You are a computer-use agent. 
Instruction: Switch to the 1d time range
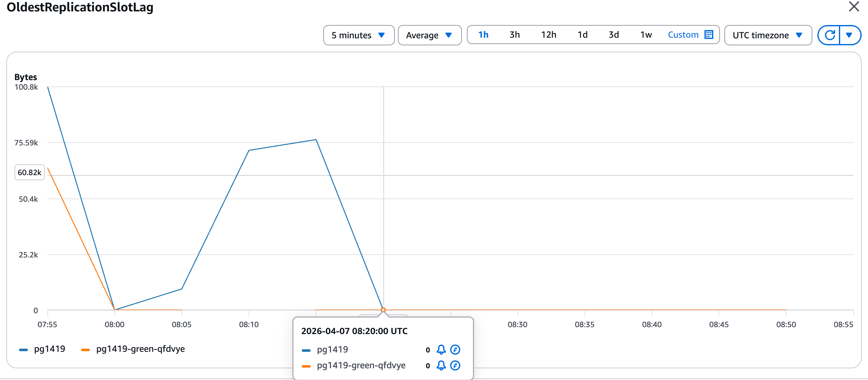582,35
